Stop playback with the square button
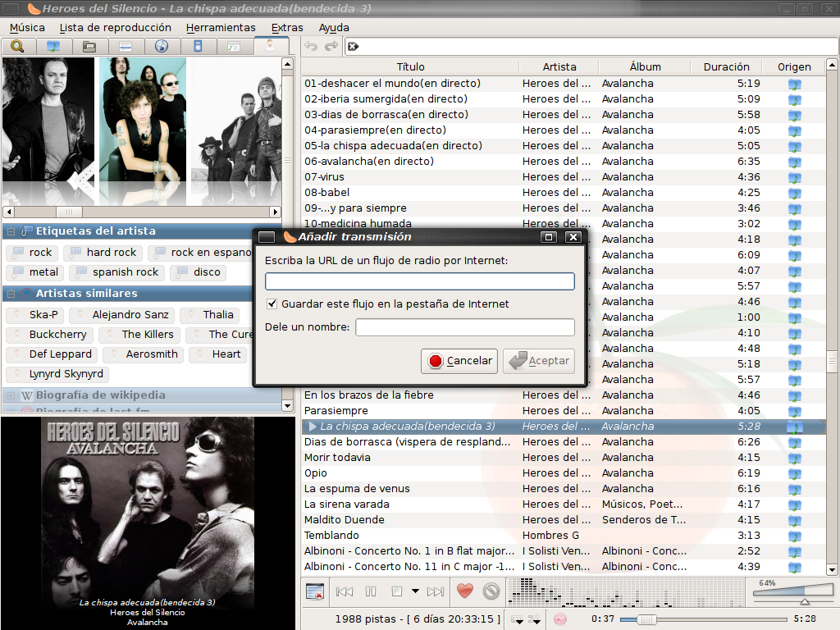Viewport: 840px width, 630px height. 397,591
